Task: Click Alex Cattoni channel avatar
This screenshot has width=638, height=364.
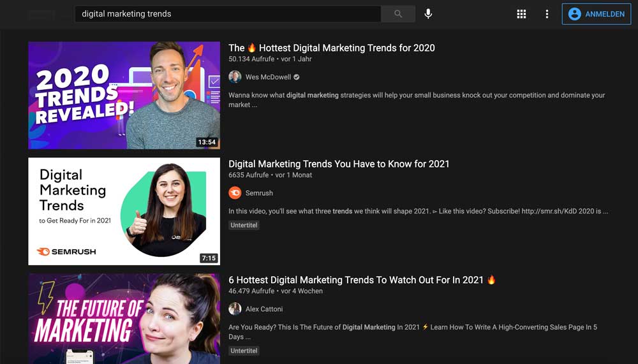Action: (235, 309)
